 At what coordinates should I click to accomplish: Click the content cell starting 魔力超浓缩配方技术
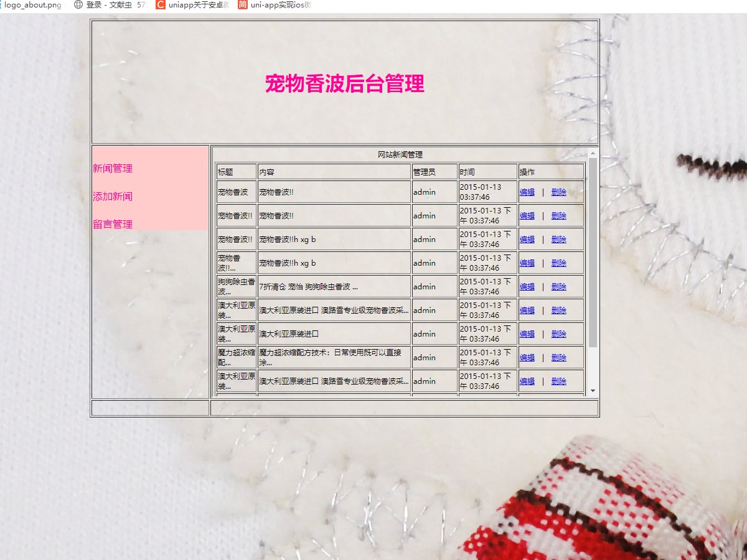tap(334, 358)
